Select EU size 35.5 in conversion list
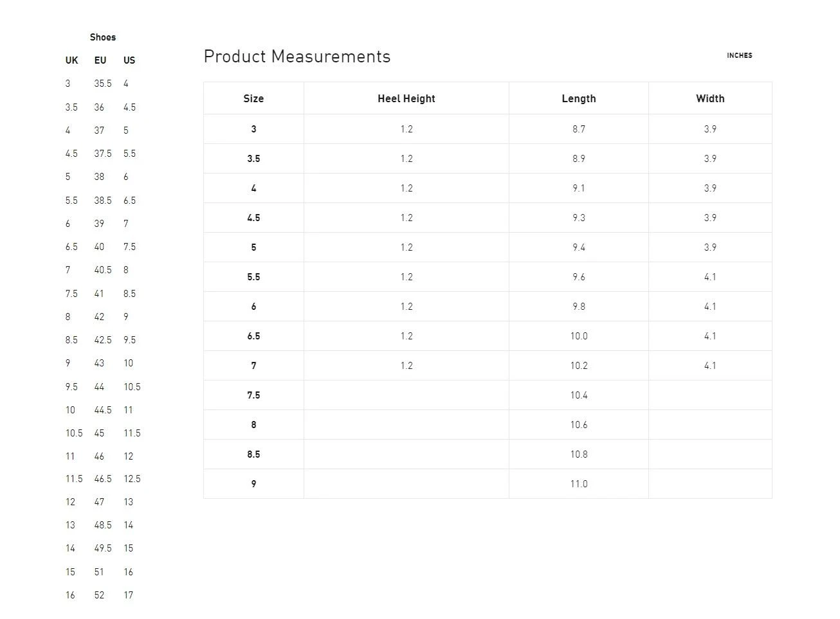Image resolution: width=840 pixels, height=619 pixels. (103, 84)
